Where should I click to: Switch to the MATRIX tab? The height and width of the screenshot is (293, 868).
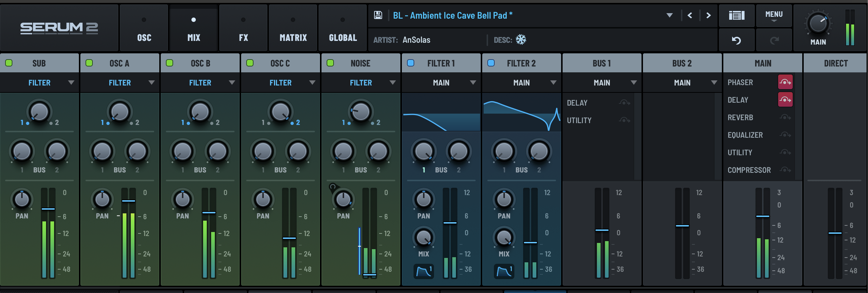(x=293, y=28)
